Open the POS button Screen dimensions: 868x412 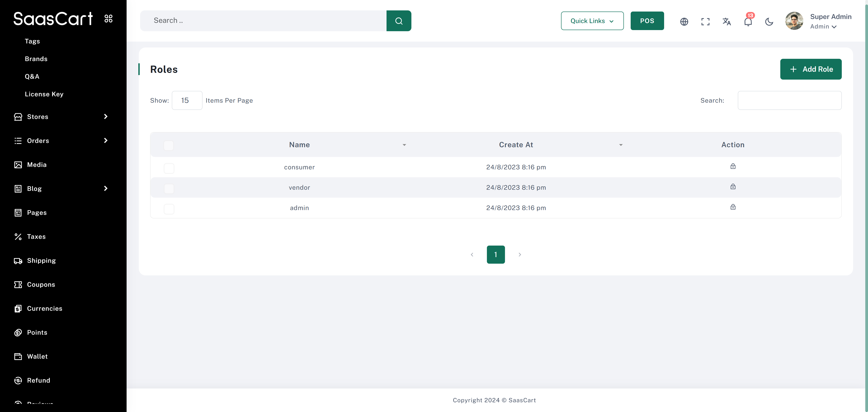click(x=647, y=21)
